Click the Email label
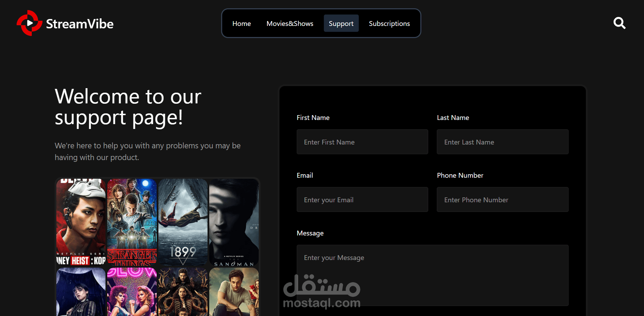The image size is (644, 316). 305,175
